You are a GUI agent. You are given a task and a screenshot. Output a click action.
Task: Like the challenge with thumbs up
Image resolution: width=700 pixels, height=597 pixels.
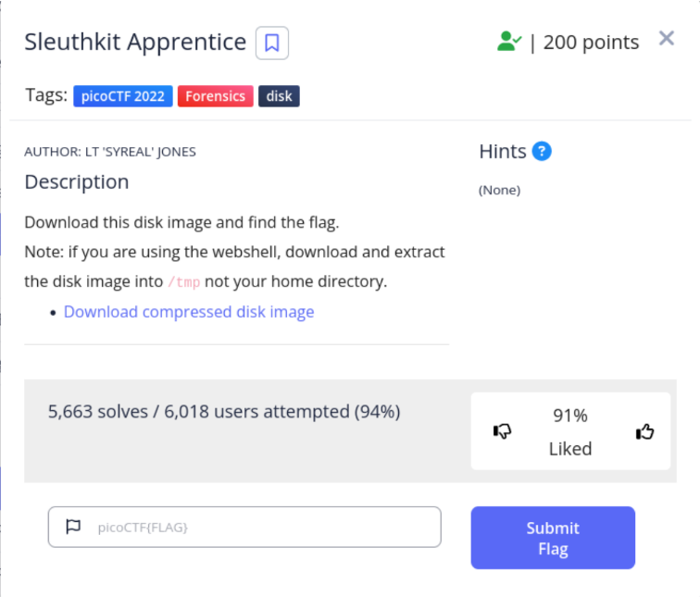tap(645, 431)
